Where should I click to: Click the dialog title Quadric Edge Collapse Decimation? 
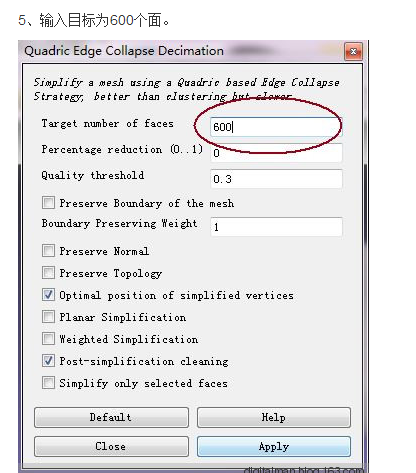[x=124, y=51]
